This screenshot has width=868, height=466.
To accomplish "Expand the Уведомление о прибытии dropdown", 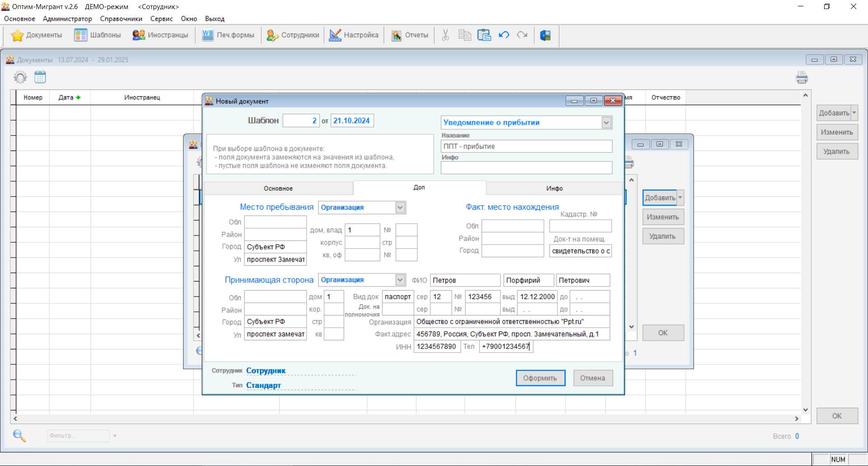I will (x=606, y=122).
